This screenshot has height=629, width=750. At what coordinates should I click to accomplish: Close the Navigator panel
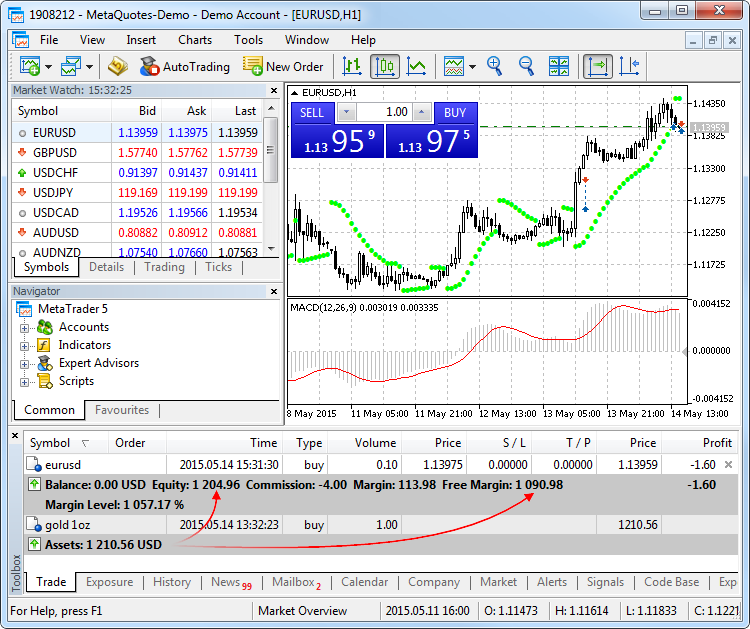click(x=274, y=291)
